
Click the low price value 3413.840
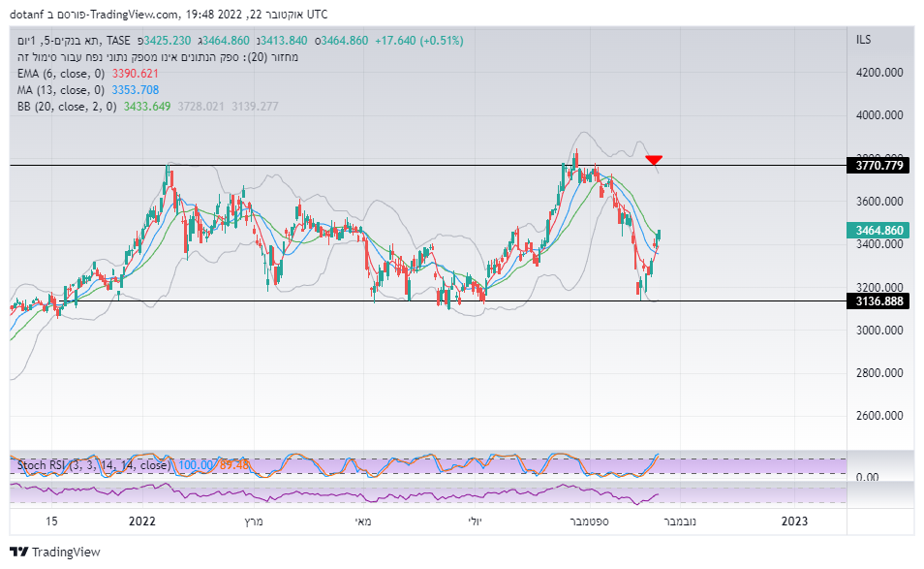pos(284,41)
